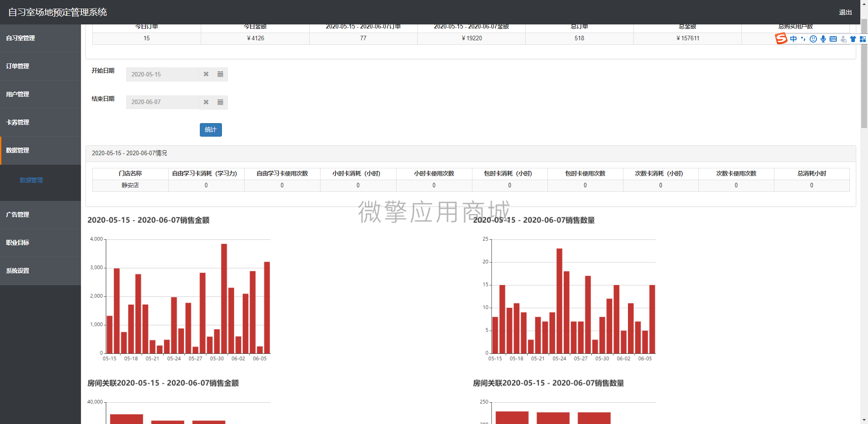Open 订单管理 in the sidebar
Image resolution: width=868 pixels, height=424 pixels.
40,66
